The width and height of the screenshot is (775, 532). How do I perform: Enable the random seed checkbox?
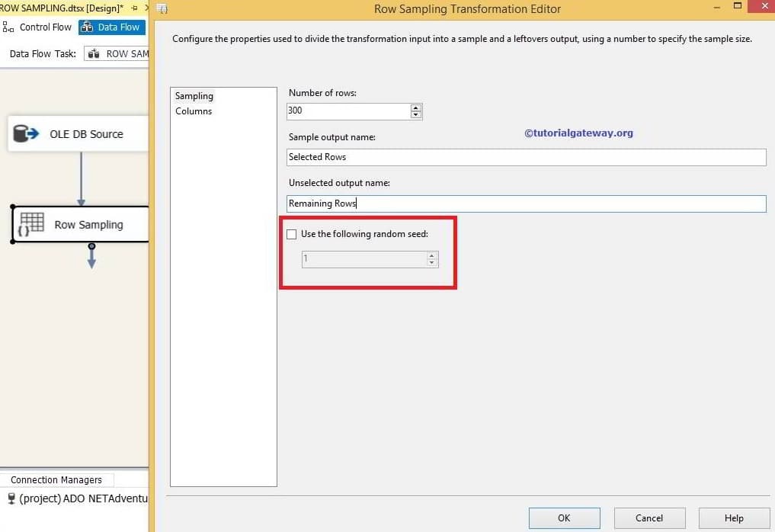292,234
